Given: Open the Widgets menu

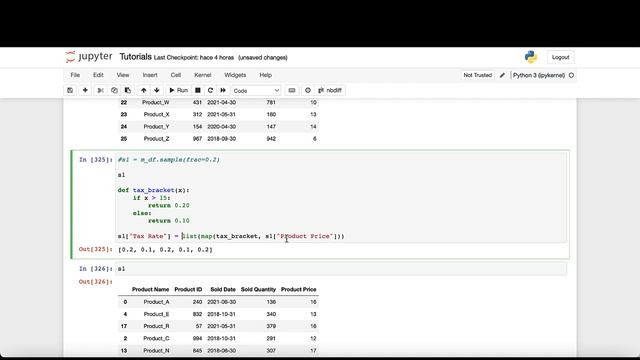Looking at the screenshot, I should pos(235,75).
